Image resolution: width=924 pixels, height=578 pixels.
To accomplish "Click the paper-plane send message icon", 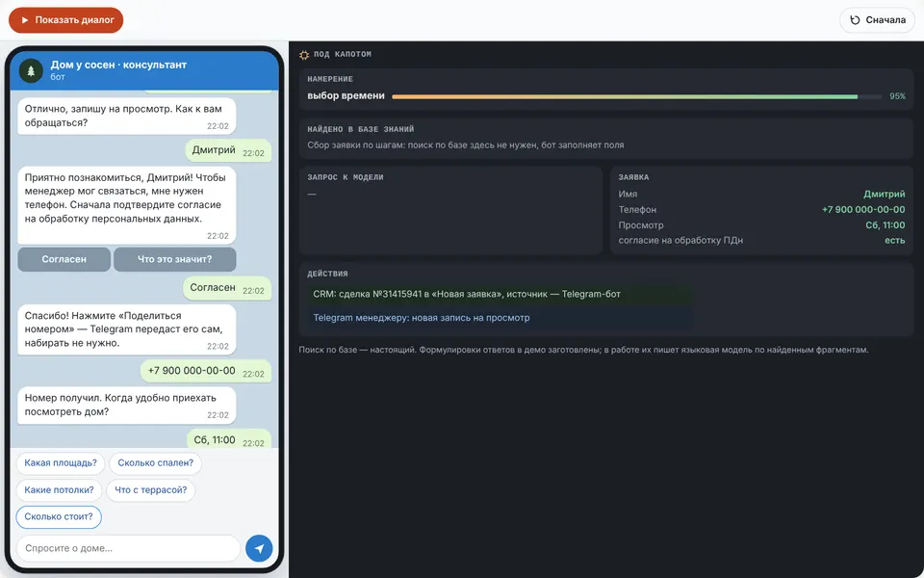I will (259, 548).
